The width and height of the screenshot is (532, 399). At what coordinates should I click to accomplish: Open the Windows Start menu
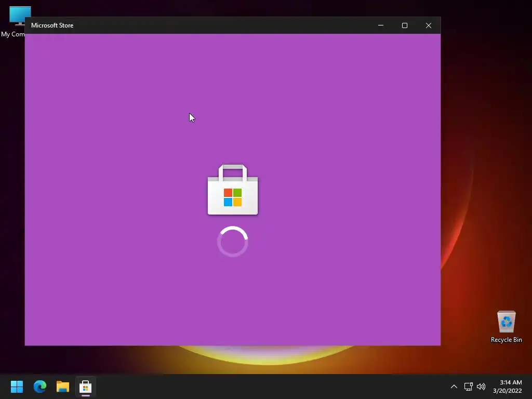[17, 387]
